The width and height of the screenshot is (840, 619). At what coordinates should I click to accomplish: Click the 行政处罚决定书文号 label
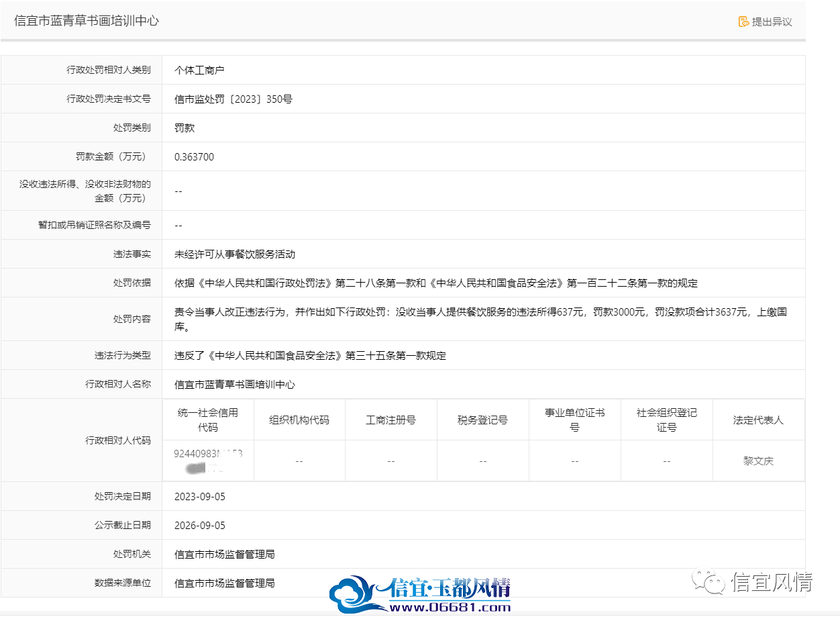coord(109,99)
